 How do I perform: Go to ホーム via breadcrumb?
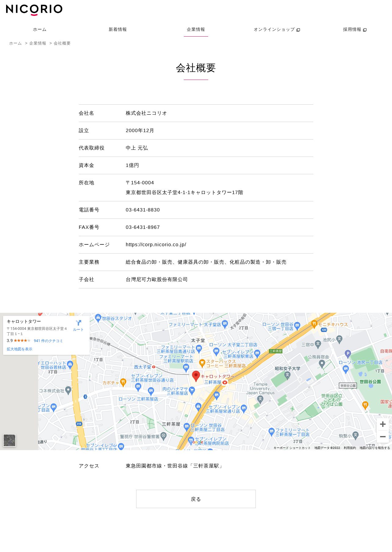point(15,43)
